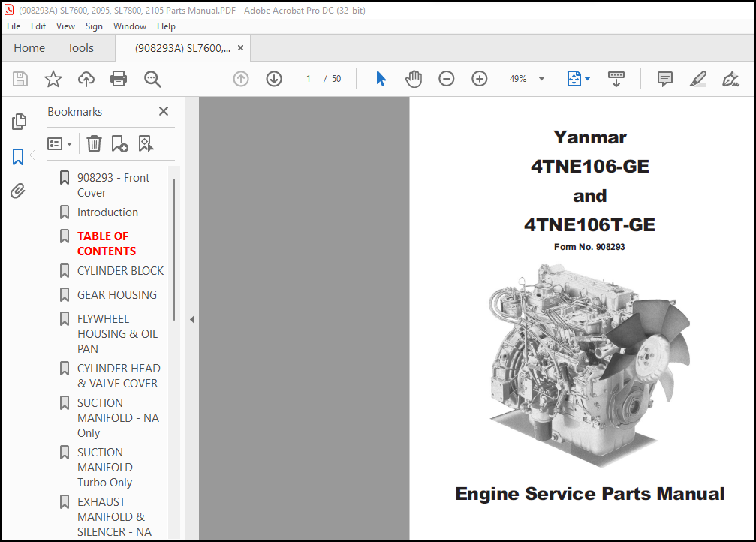This screenshot has width=756, height=542.
Task: Activate the selection arrow tool
Action: 381,79
